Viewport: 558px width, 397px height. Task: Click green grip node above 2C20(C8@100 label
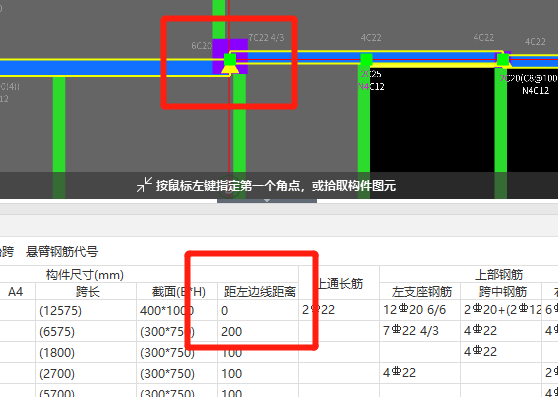tap(503, 59)
